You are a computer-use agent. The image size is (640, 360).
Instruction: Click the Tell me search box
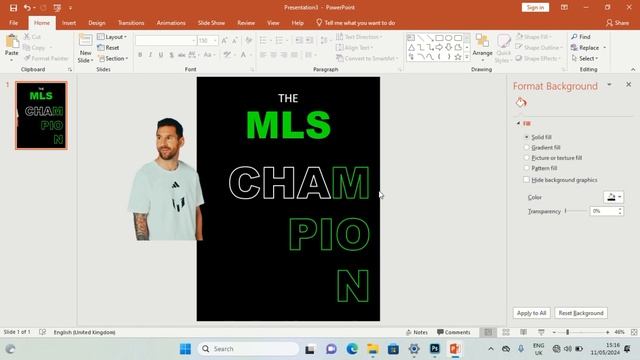(355, 23)
